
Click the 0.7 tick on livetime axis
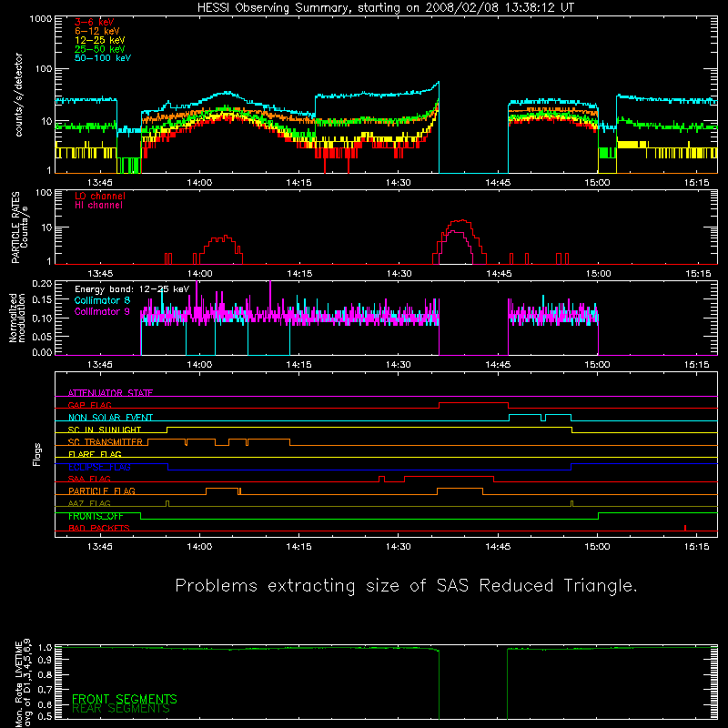pos(45,689)
